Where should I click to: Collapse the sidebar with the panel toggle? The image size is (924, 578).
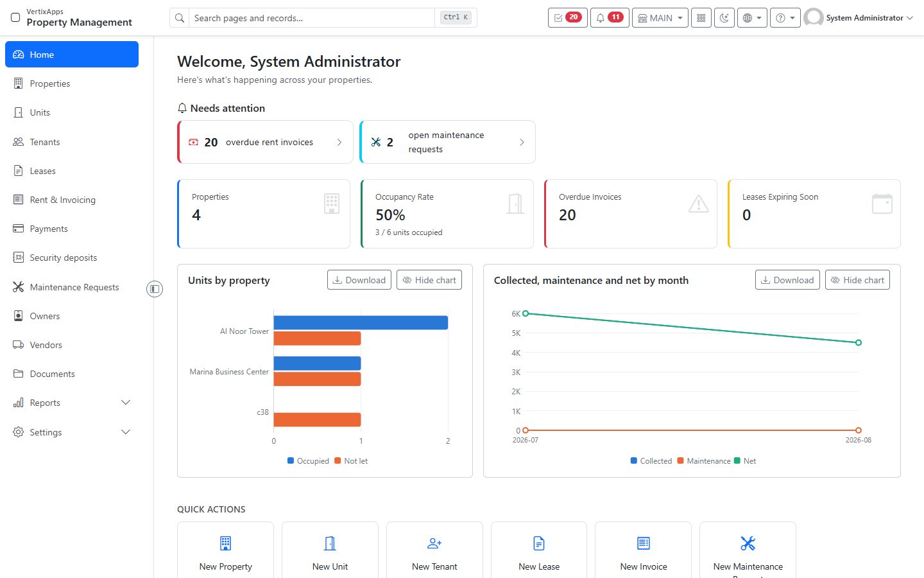[x=155, y=289]
